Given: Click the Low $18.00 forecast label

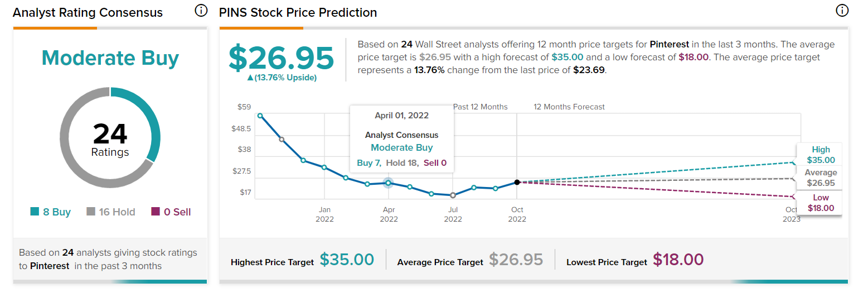Looking at the screenshot, I should pos(821,203).
